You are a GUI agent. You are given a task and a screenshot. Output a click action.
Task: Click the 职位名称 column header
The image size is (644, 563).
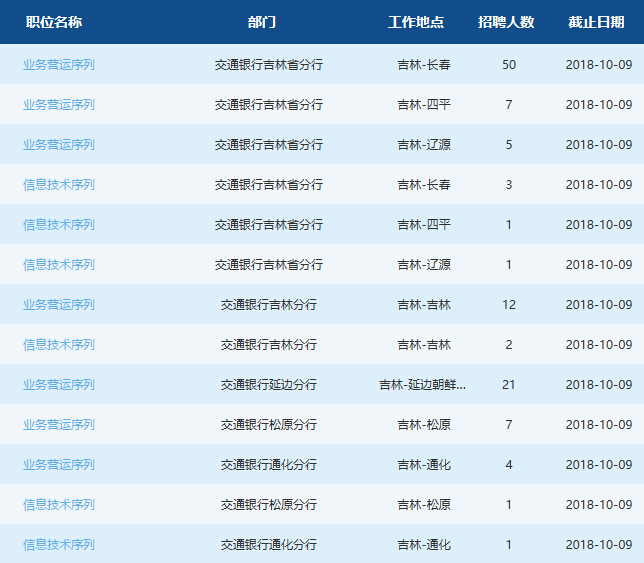[54, 22]
